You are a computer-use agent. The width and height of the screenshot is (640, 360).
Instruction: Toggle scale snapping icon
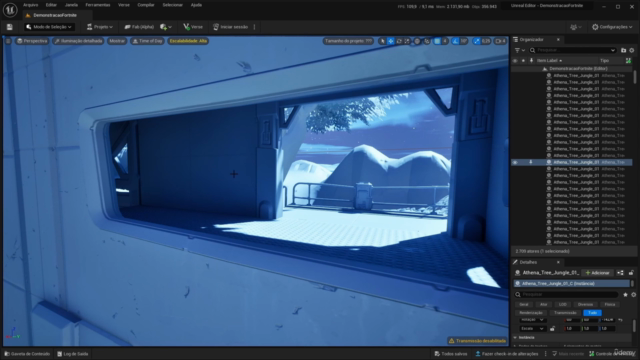tap(476, 41)
